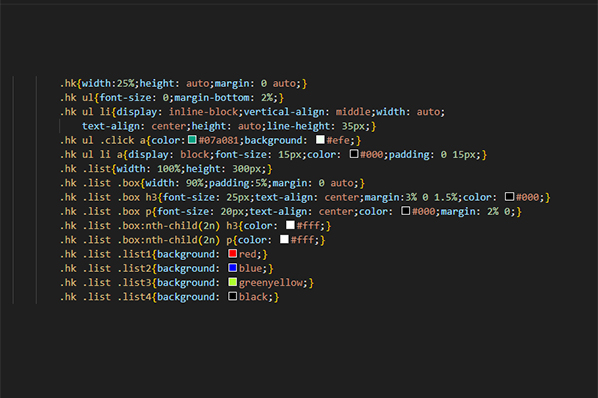Open the #efe background color swatch

320,140
